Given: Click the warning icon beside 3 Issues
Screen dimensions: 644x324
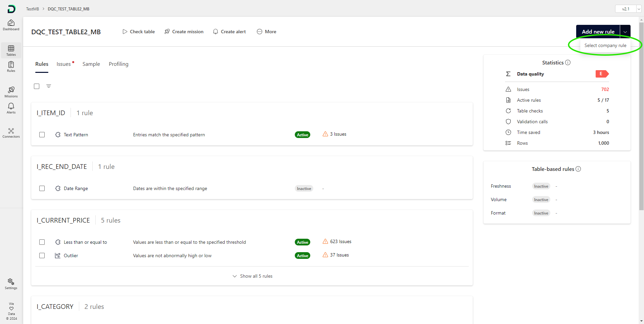Looking at the screenshot, I should tap(325, 134).
